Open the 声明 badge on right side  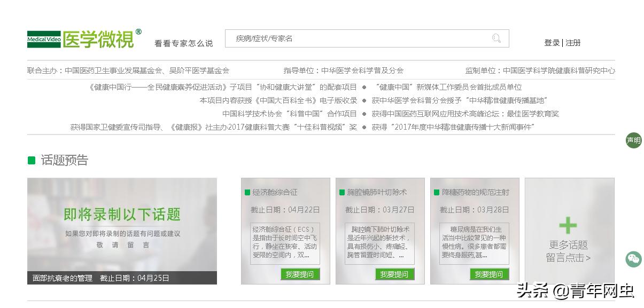click(x=633, y=140)
